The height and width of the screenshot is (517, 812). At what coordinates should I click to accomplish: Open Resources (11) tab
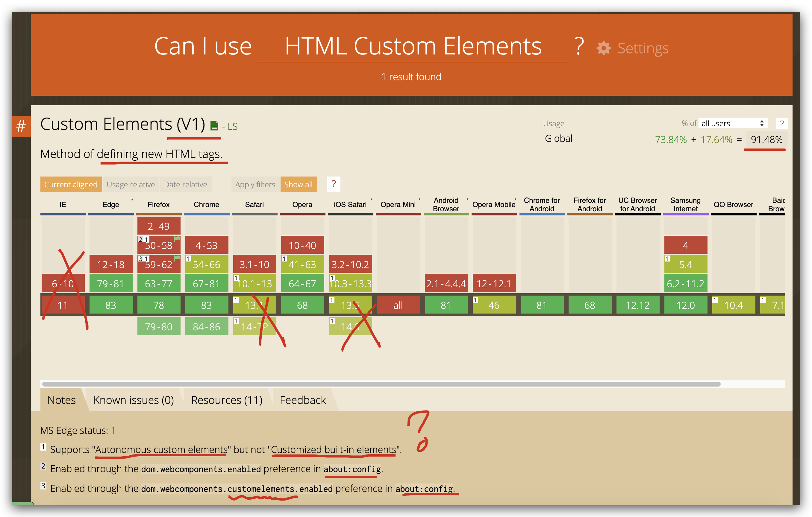227,400
